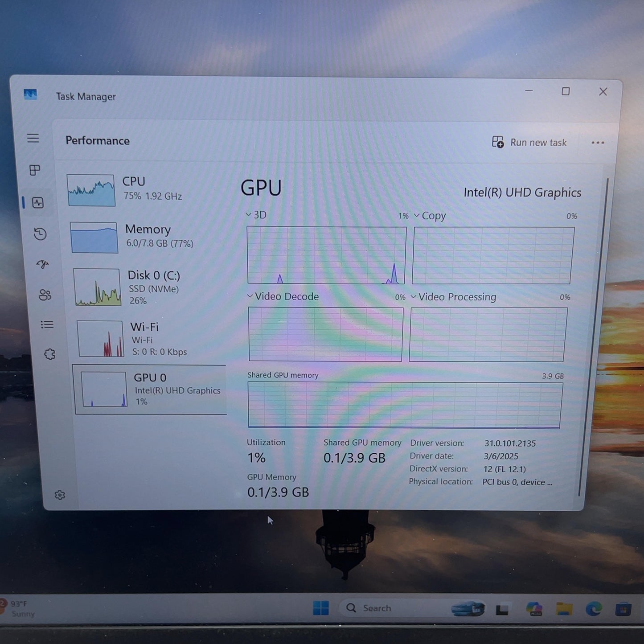Click the driver date value 3/6/2025
Viewport: 644px width, 644px height.
[501, 456]
